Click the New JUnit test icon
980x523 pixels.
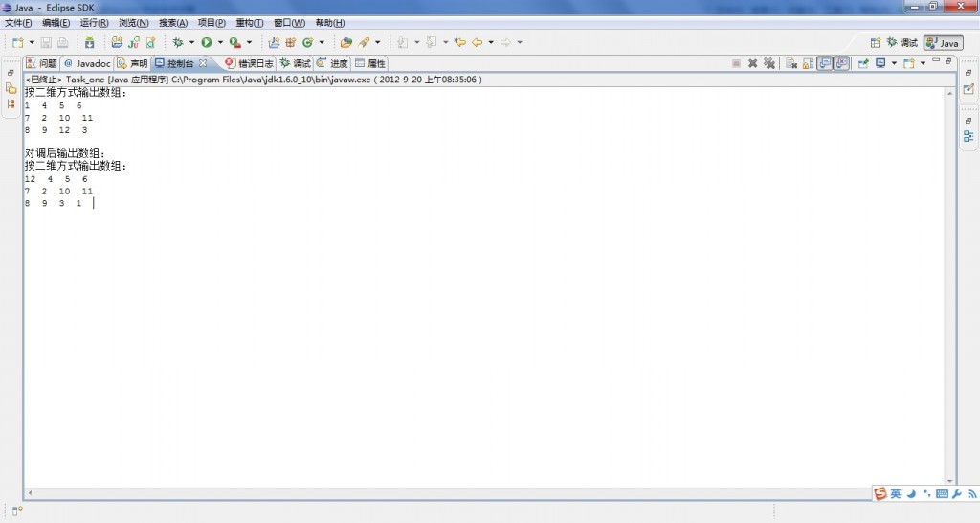[134, 42]
